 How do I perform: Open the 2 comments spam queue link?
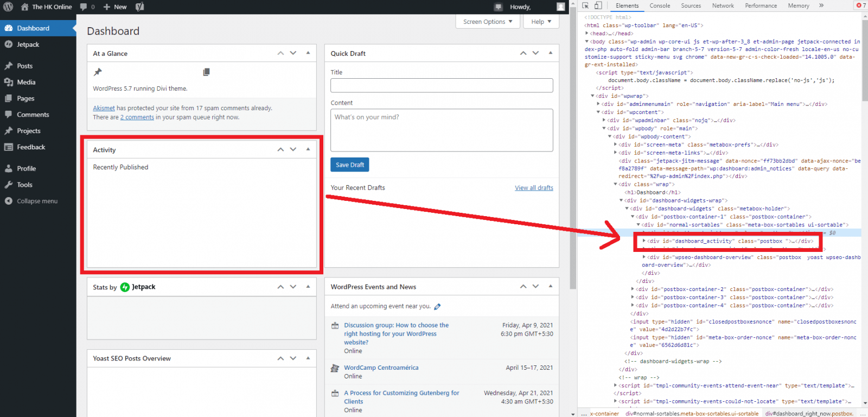pos(137,117)
